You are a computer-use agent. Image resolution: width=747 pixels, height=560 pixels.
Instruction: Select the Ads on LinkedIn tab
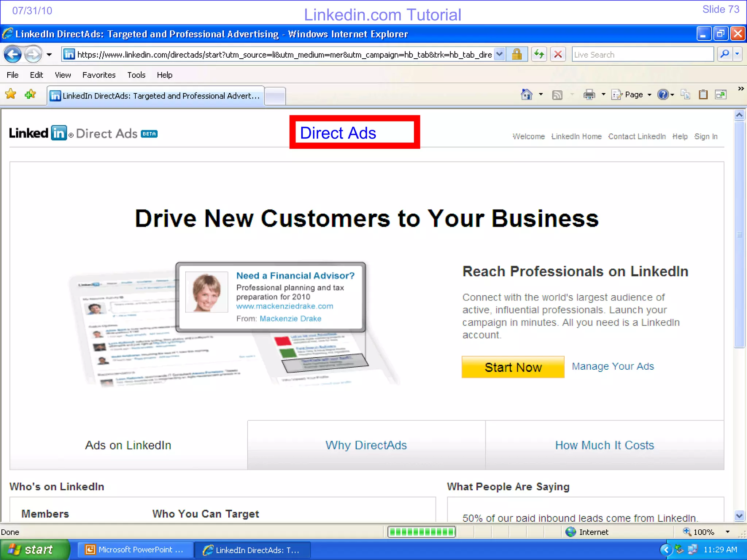tap(128, 445)
